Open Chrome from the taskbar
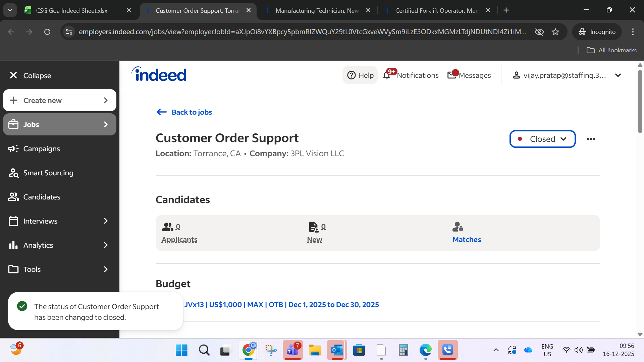Image resolution: width=644 pixels, height=362 pixels. (x=249, y=350)
